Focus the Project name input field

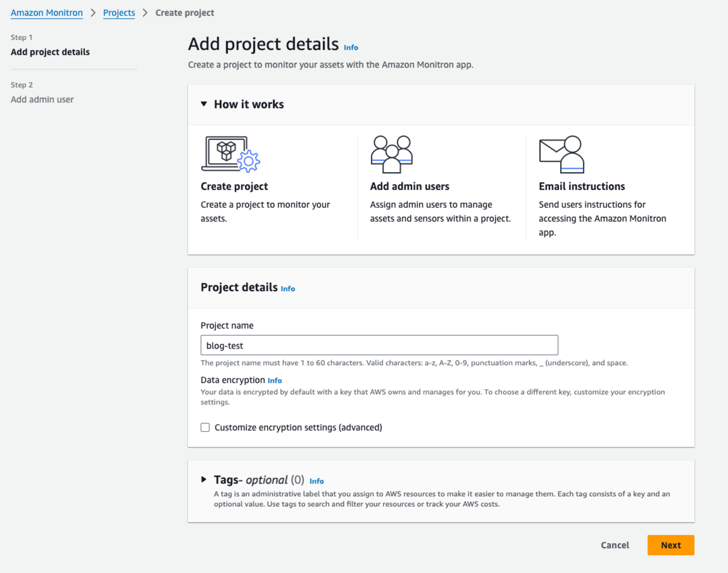point(379,345)
